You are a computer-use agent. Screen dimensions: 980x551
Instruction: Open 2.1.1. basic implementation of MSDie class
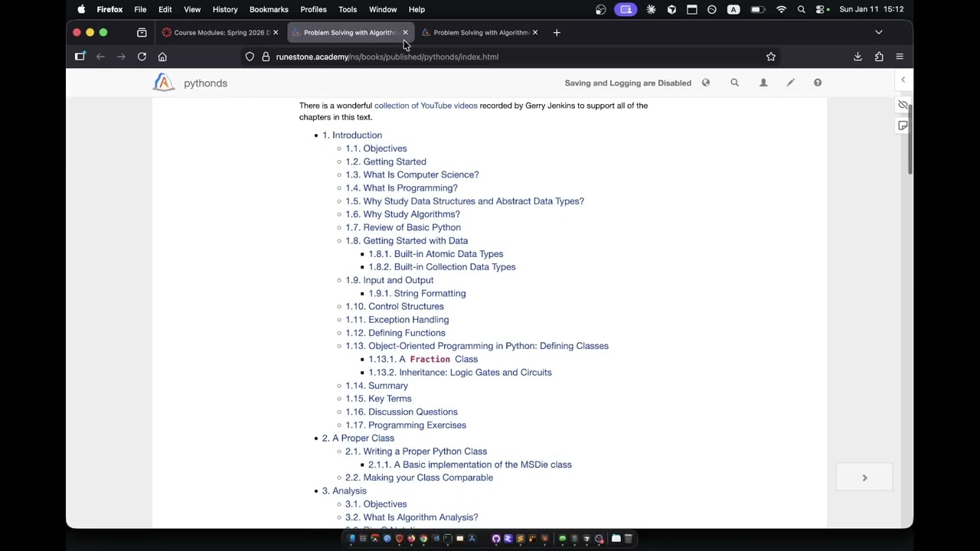[469, 465]
